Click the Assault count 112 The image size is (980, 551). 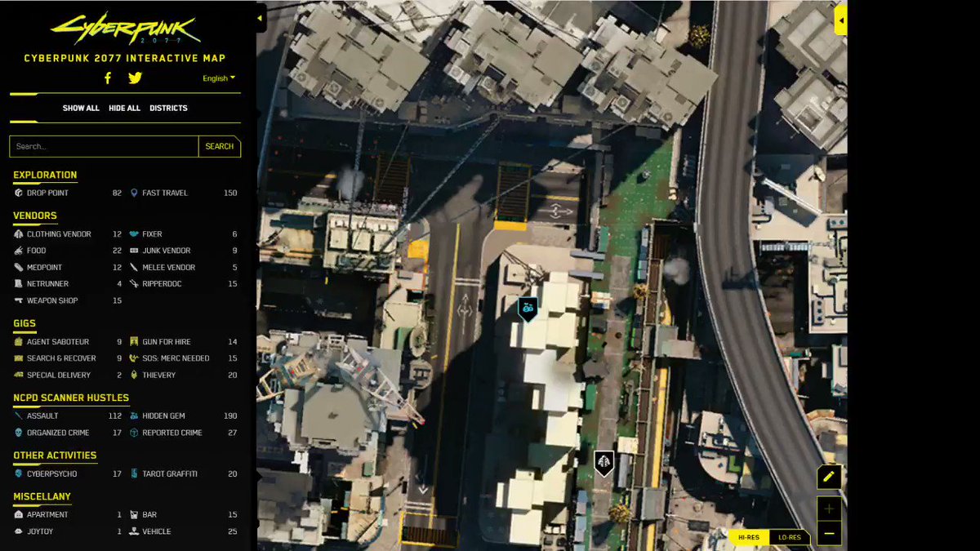click(x=115, y=416)
